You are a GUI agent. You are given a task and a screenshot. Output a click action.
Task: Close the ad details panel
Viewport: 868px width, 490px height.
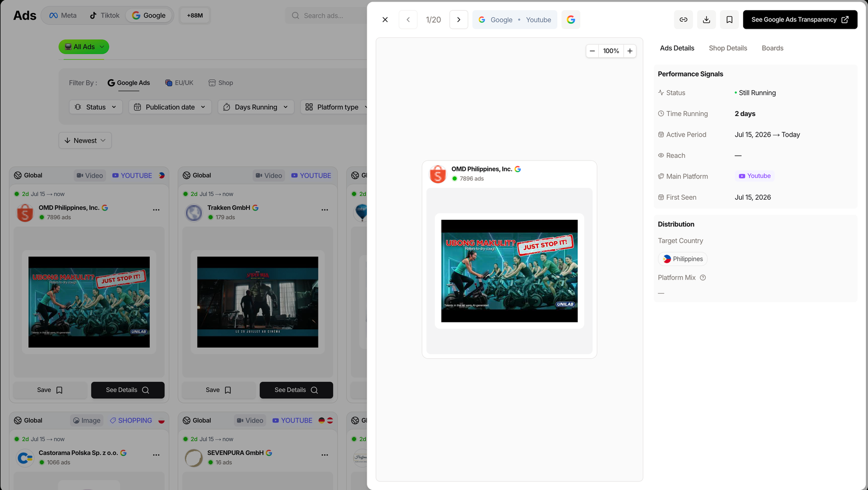pos(385,20)
